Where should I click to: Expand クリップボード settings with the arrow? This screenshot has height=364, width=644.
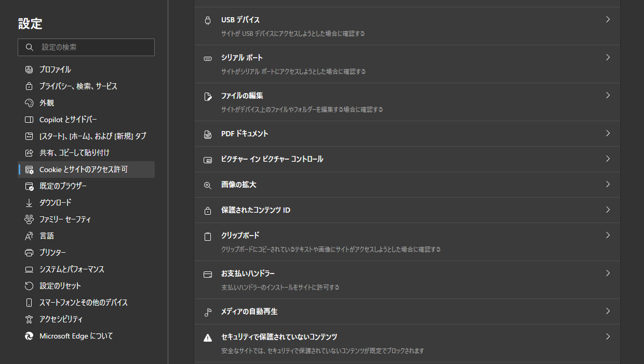coord(608,235)
